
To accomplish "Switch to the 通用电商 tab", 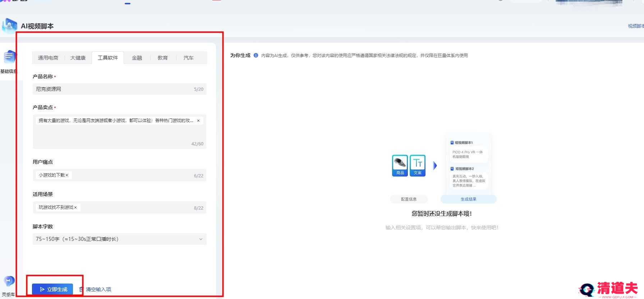I will coord(48,58).
